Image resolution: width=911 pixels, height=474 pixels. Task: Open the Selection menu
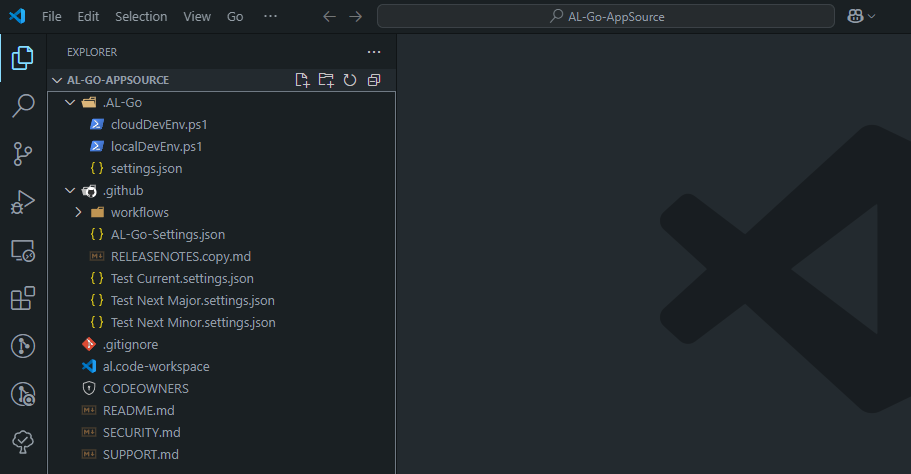(x=141, y=17)
